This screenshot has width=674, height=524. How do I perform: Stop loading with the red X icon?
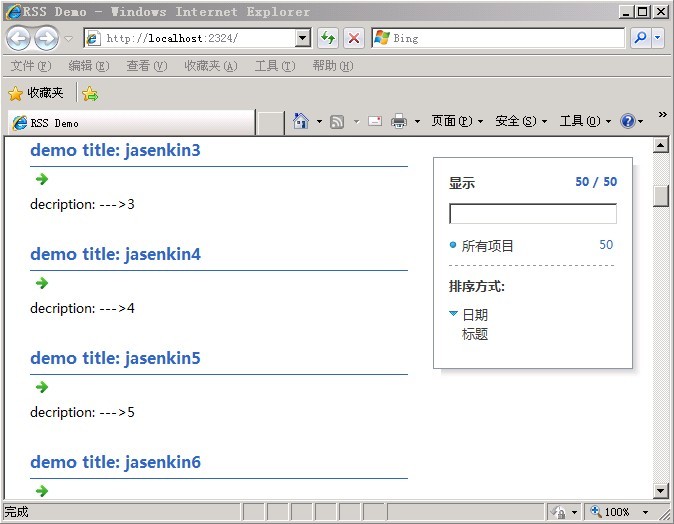[x=354, y=38]
